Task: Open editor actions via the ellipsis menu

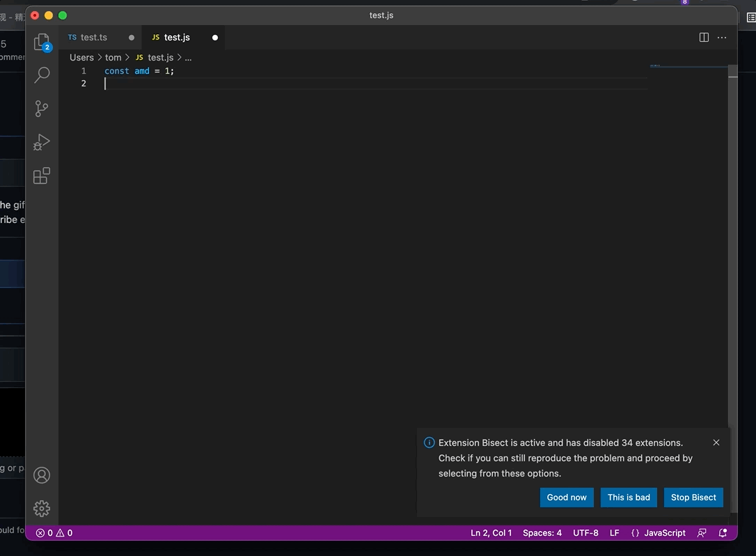Action: (721, 37)
